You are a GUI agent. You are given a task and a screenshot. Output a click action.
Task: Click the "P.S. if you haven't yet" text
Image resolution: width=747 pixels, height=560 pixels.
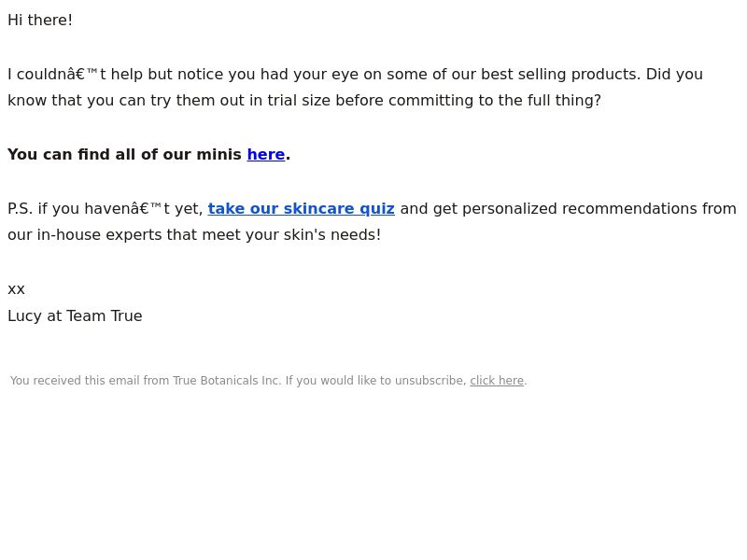(106, 208)
